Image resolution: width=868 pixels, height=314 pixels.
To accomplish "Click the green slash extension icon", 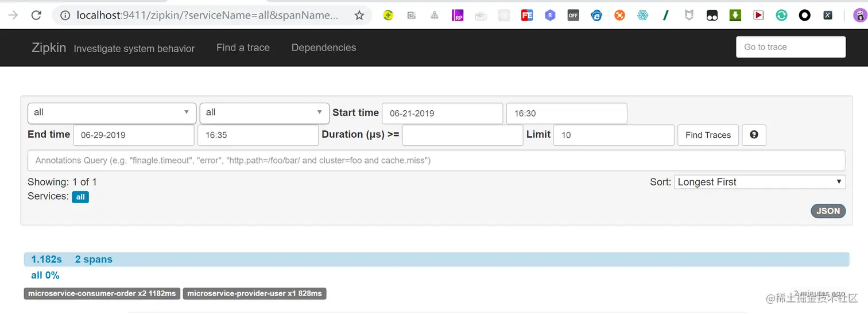I will (x=666, y=15).
